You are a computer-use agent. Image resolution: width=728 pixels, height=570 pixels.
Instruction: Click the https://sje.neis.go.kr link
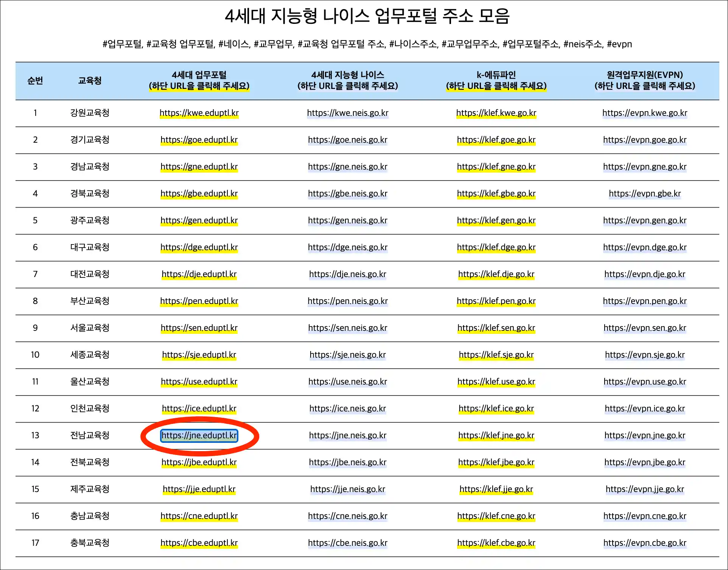tap(348, 355)
